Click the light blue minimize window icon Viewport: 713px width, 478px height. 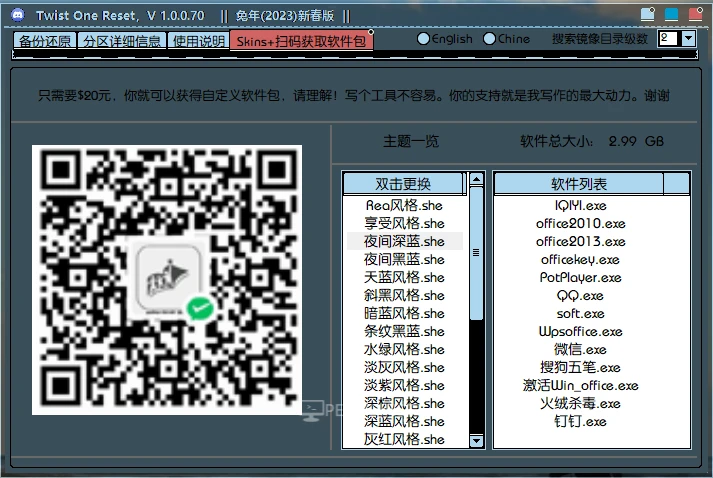(648, 15)
